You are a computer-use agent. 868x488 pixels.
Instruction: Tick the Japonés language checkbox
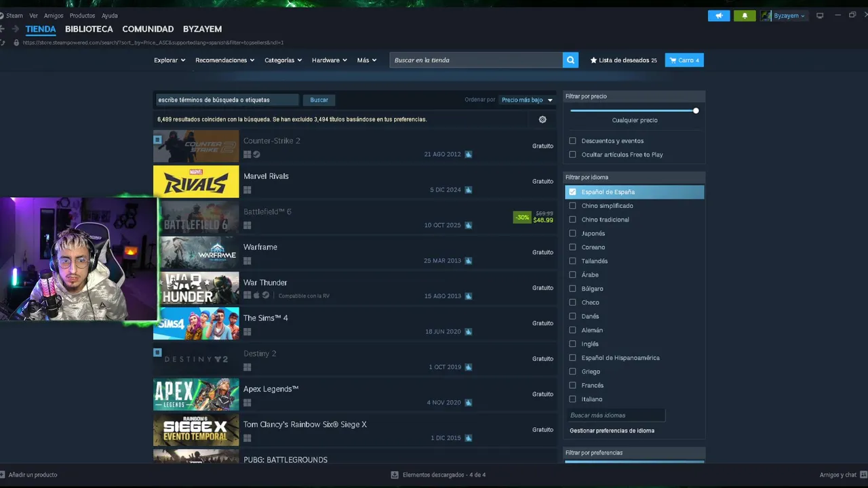[x=573, y=233]
